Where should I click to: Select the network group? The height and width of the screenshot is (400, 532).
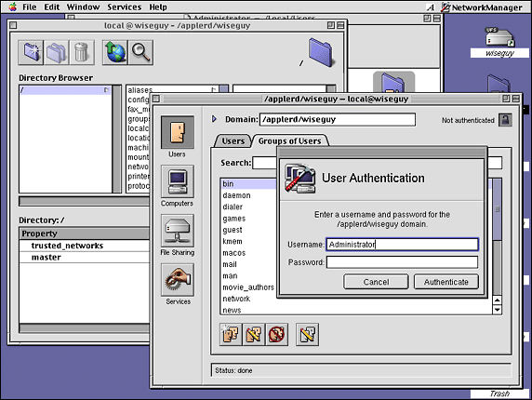pyautogui.click(x=248, y=299)
